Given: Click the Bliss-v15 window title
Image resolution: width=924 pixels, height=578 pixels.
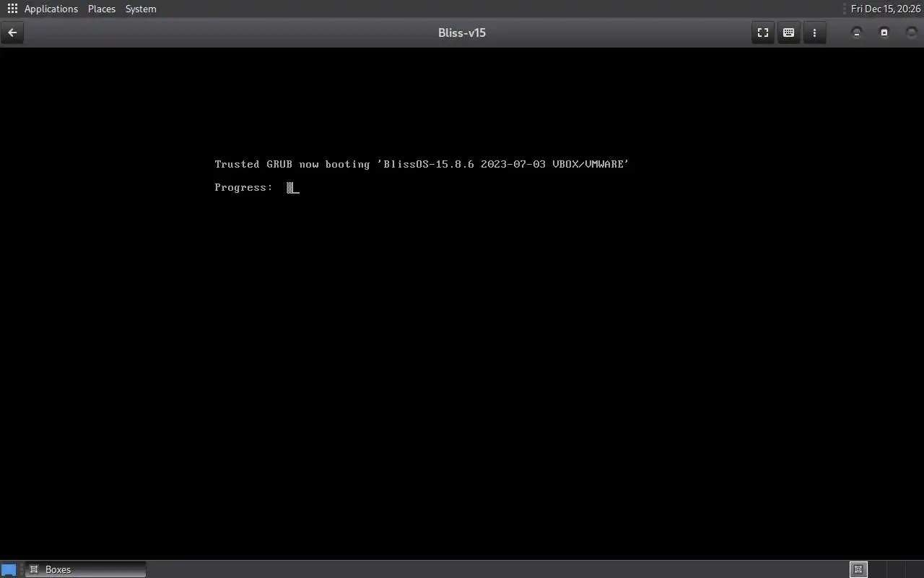Looking at the screenshot, I should 462,33.
